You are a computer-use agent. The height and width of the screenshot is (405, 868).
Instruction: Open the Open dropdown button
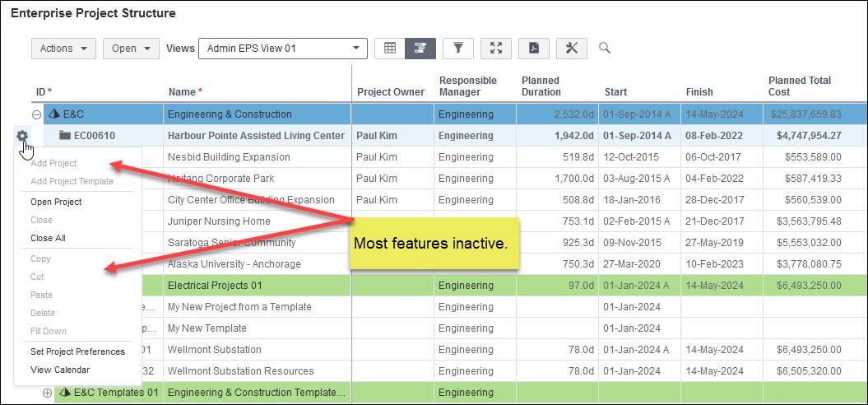click(131, 49)
